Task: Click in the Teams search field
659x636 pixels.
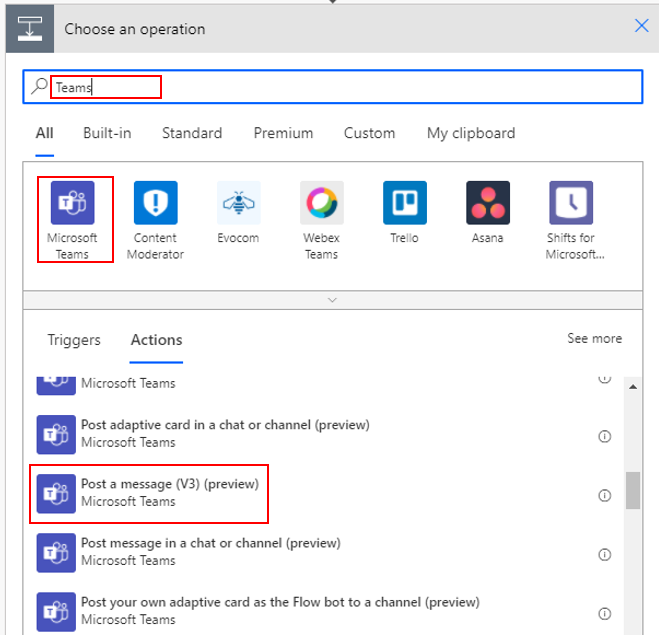Action: pos(332,87)
